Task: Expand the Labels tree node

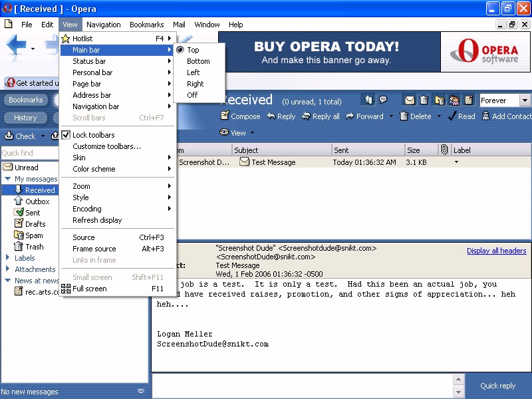Action: point(7,258)
